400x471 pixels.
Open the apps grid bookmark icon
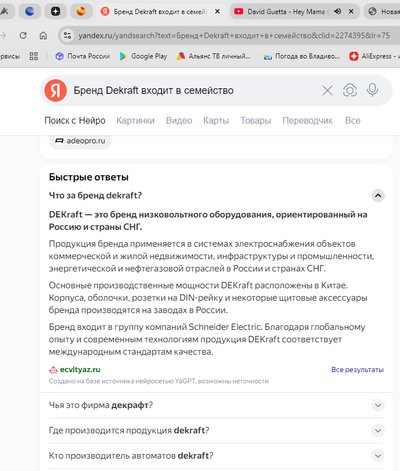[x=34, y=56]
